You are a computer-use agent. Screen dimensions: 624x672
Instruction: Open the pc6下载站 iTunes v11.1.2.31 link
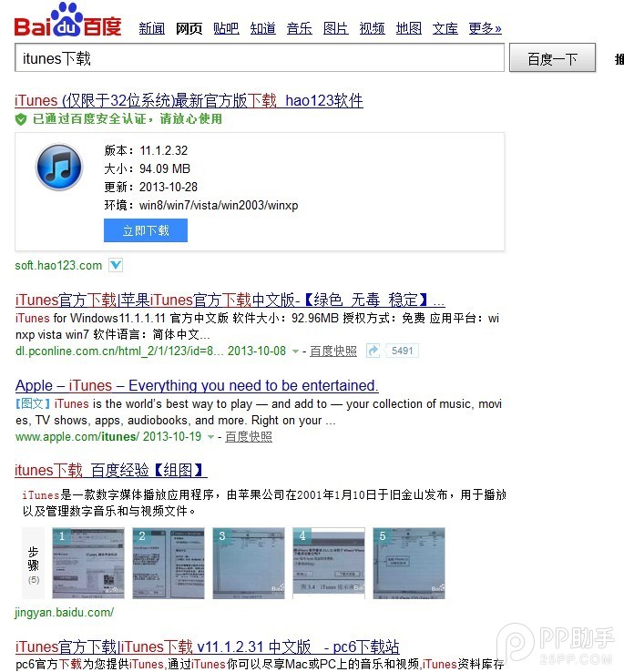[x=207, y=647]
